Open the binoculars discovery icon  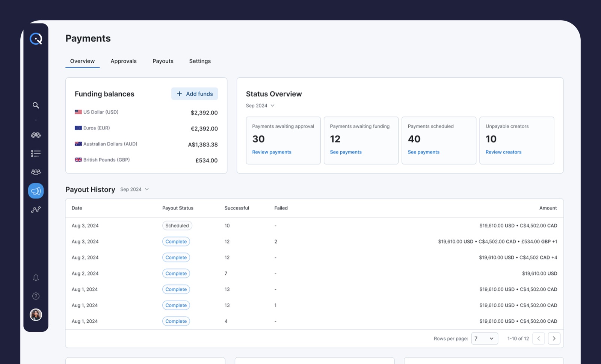click(x=36, y=135)
